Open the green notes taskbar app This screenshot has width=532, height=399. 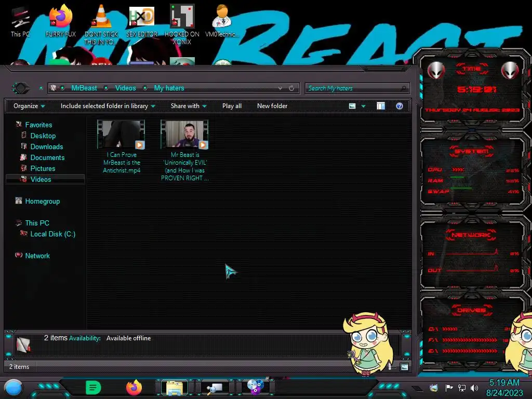coord(93,388)
